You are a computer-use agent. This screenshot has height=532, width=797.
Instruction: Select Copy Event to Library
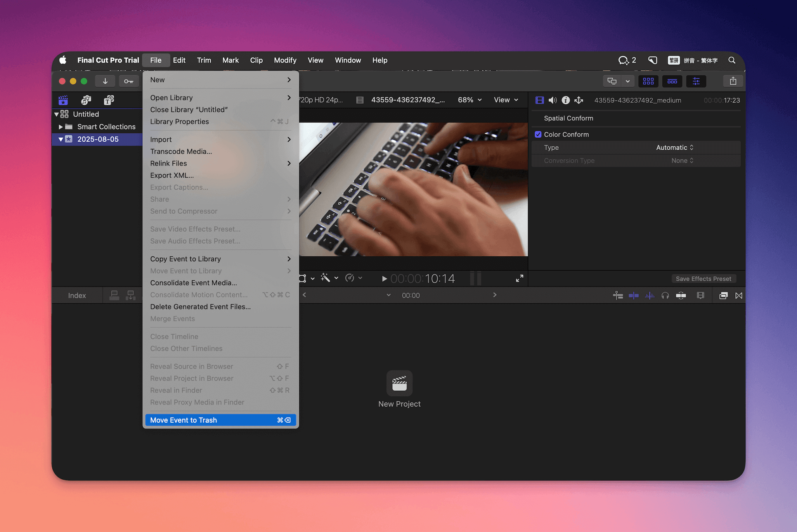point(220,259)
